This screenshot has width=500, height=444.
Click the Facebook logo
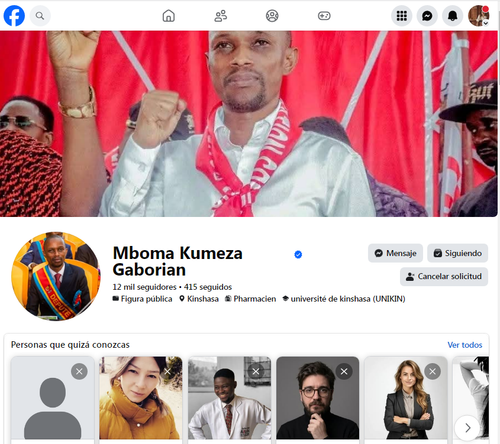point(14,15)
